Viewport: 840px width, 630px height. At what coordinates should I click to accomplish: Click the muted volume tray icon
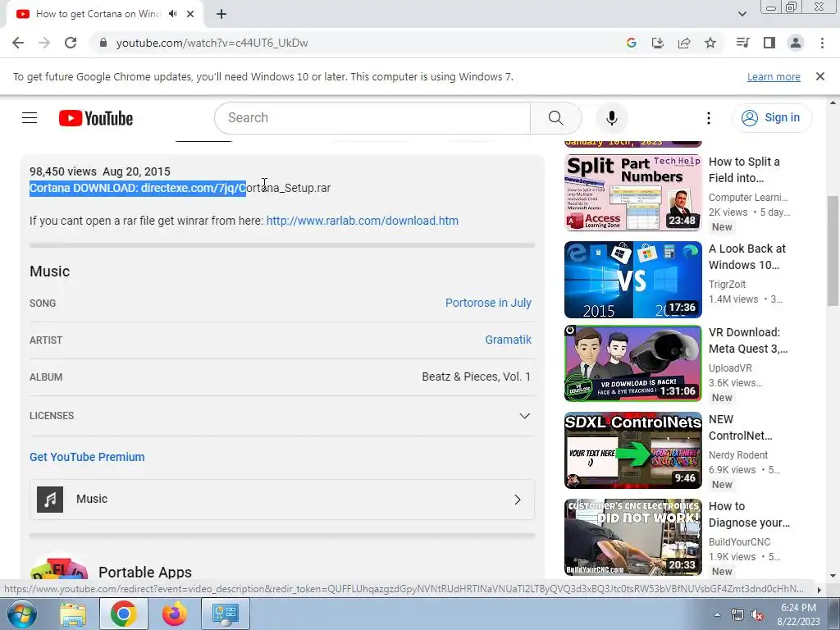click(756, 615)
